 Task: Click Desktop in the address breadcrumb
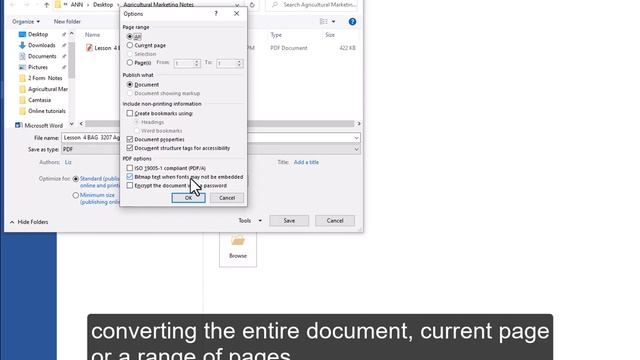[103, 5]
